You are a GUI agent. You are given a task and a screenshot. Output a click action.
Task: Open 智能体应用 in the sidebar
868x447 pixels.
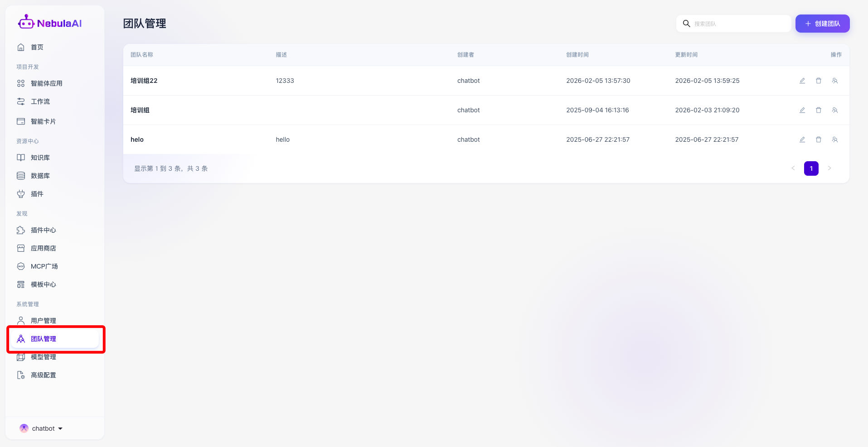pyautogui.click(x=46, y=83)
